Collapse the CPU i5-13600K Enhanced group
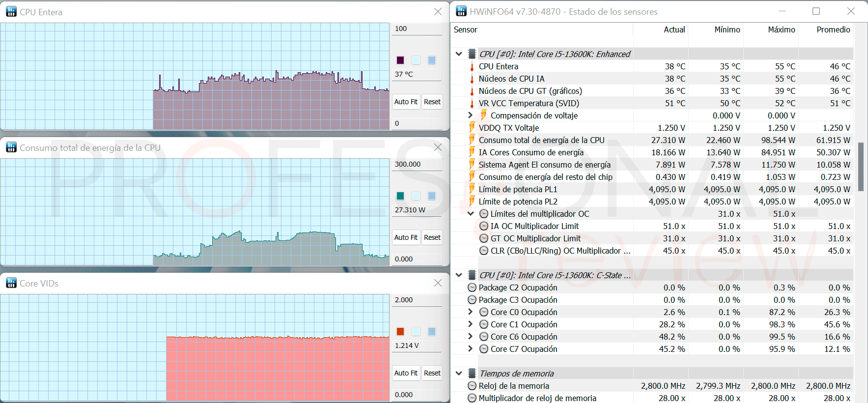The image size is (868, 403). coord(459,54)
